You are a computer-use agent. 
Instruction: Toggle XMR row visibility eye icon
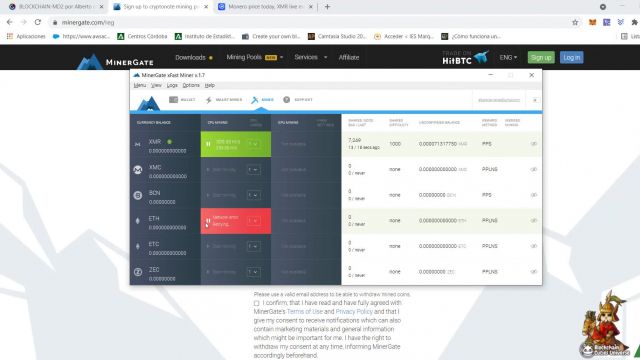point(533,144)
